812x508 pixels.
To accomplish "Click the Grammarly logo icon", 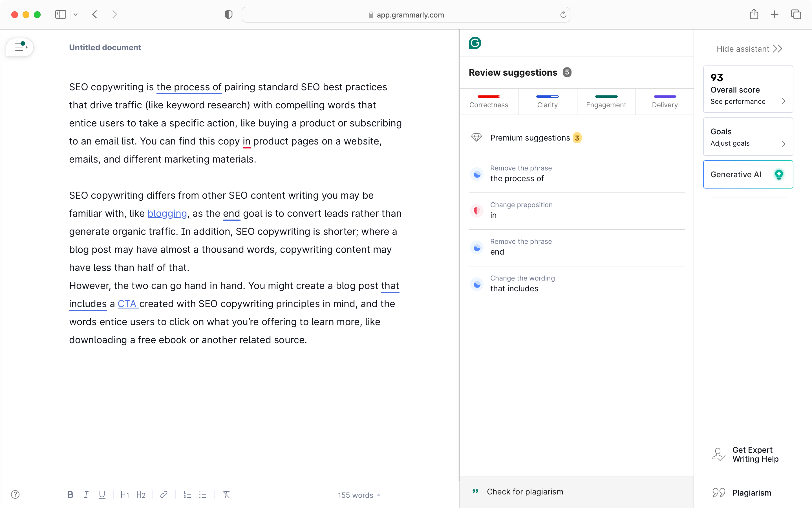I will [x=475, y=43].
